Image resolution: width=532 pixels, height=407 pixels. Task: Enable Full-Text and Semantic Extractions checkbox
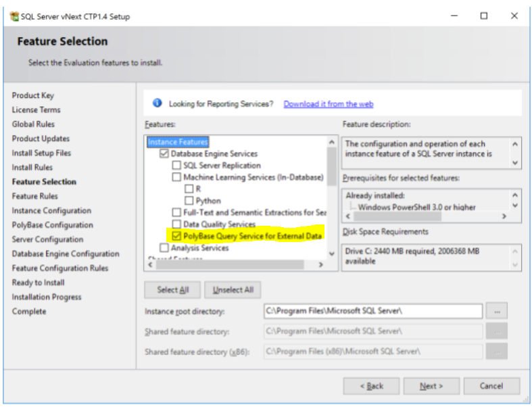[176, 212]
